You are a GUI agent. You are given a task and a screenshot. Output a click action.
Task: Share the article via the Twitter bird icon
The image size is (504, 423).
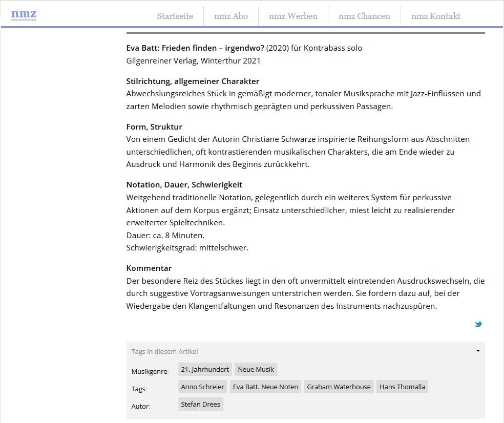478,324
